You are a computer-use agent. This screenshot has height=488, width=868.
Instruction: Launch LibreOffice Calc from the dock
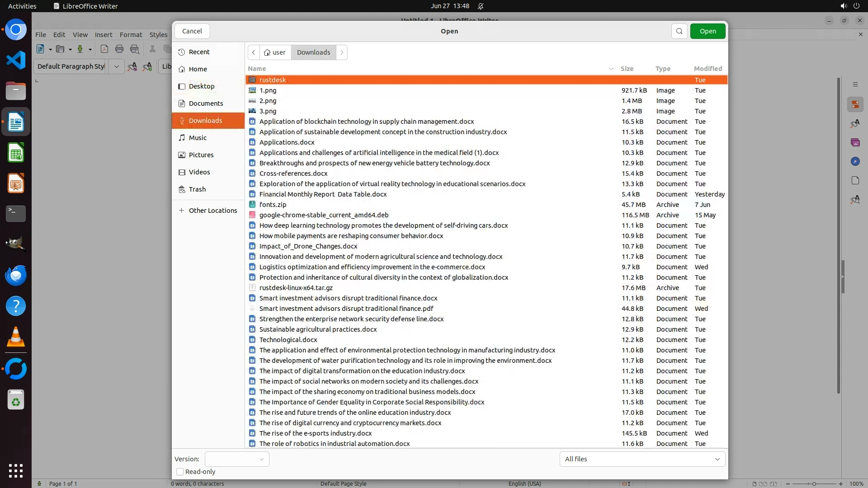click(16, 153)
